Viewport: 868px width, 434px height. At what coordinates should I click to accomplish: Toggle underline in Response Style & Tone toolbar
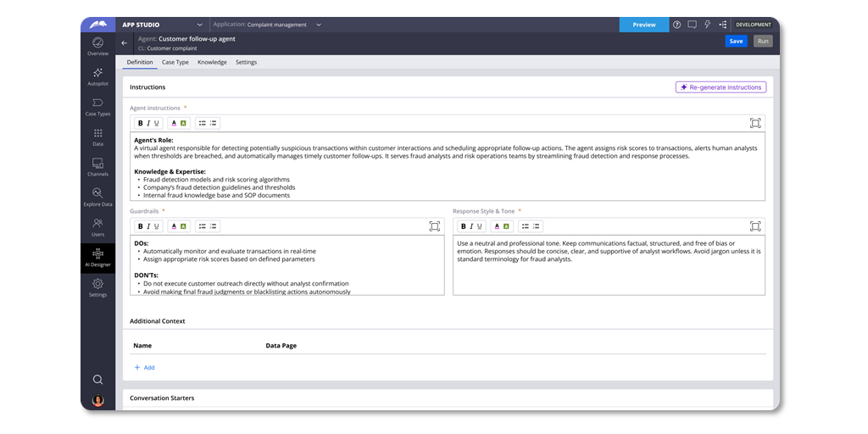[x=479, y=226]
